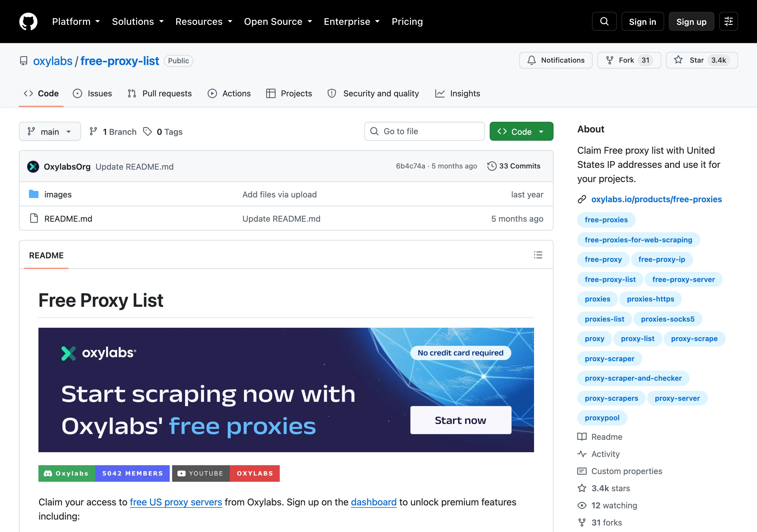Select the README tab header
The width and height of the screenshot is (757, 532).
tap(46, 255)
